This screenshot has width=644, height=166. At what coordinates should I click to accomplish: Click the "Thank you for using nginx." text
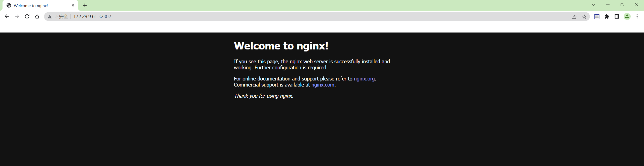point(264,96)
